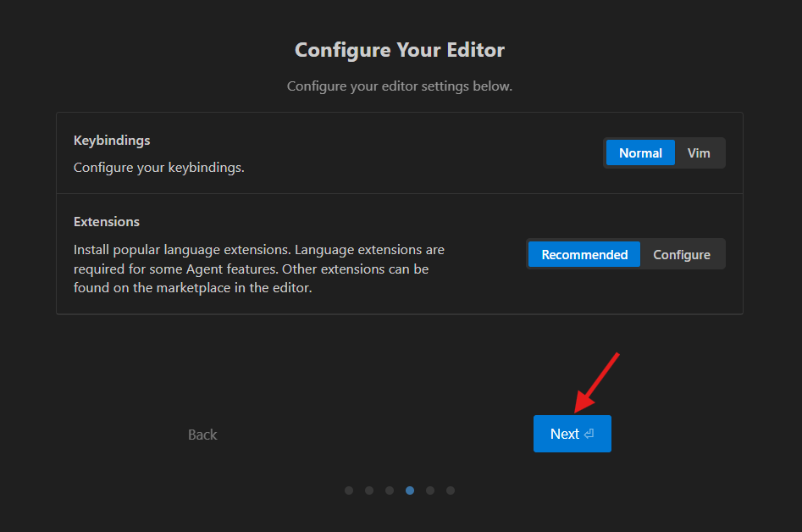Click the language extensions description paragraph

(258, 269)
